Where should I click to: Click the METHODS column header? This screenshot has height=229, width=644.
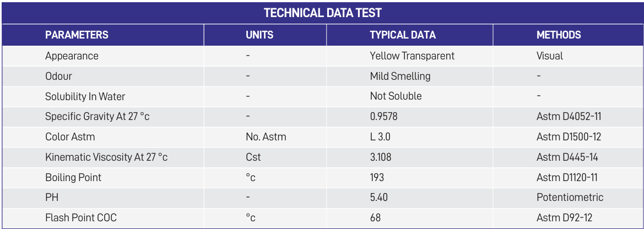point(559,35)
